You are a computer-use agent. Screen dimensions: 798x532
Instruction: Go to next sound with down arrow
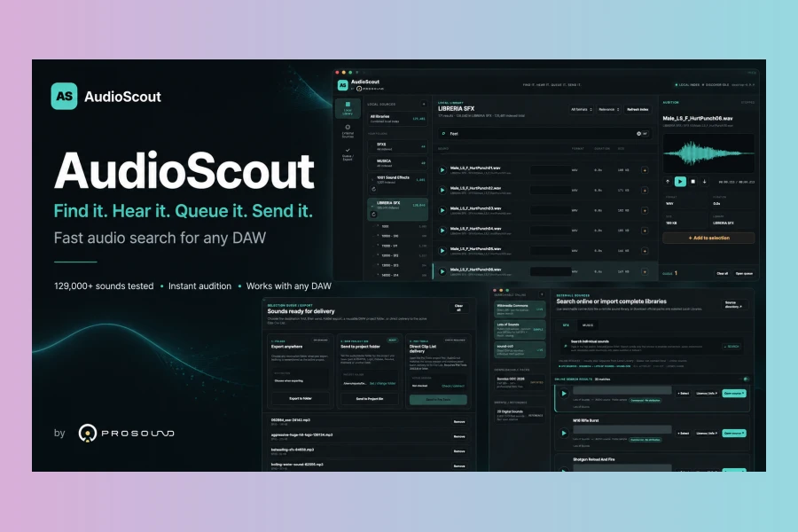pos(704,181)
